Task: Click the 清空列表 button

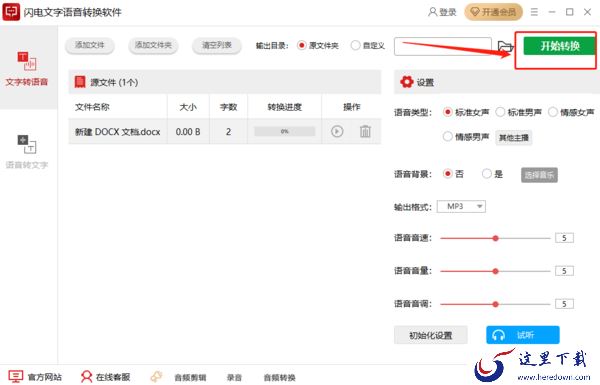Action: [217, 46]
